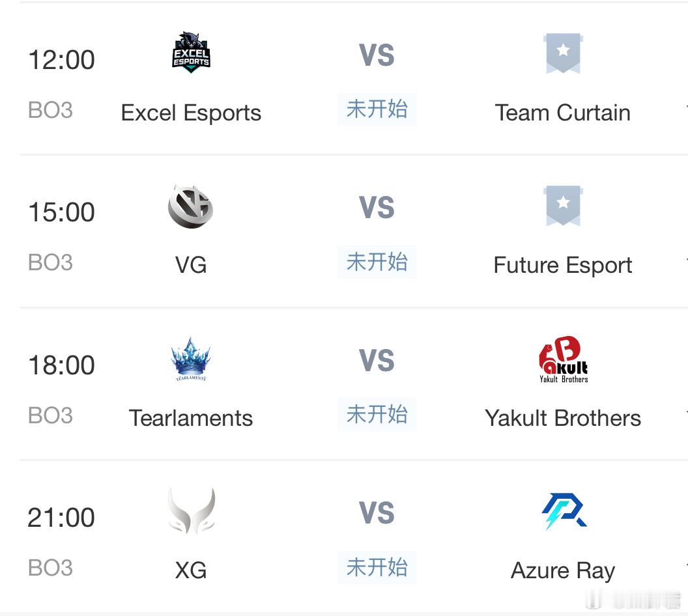Select the 未开始 status for the 12:00 match
This screenshot has height=616, width=688.
click(377, 109)
